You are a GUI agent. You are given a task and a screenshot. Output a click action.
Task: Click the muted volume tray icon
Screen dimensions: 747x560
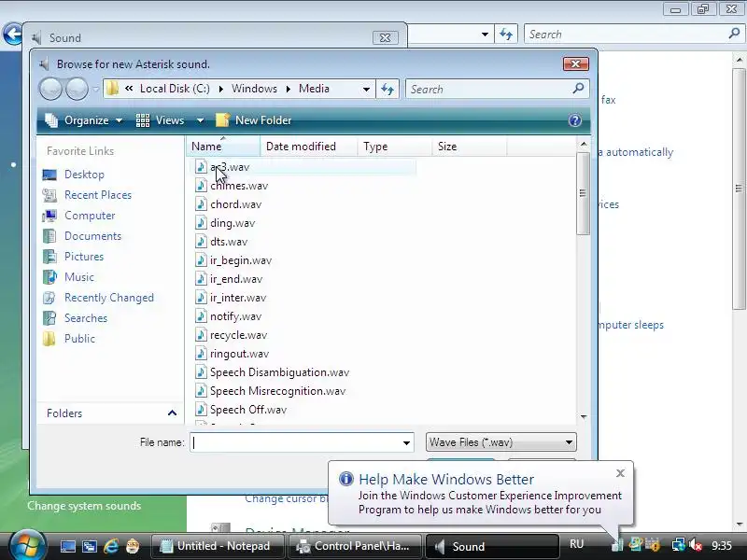point(696,544)
